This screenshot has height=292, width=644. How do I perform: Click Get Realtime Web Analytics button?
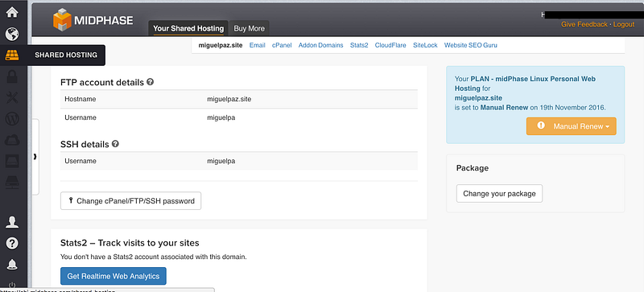pyautogui.click(x=113, y=277)
